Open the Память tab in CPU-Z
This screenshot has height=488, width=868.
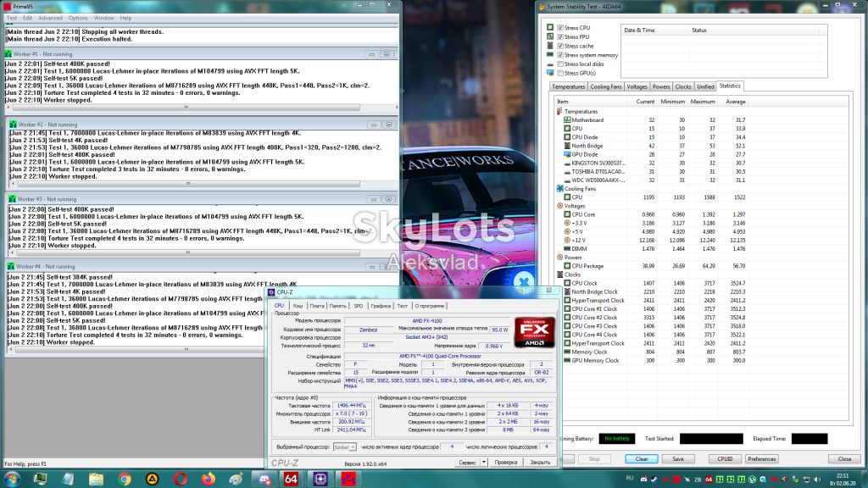(x=337, y=306)
